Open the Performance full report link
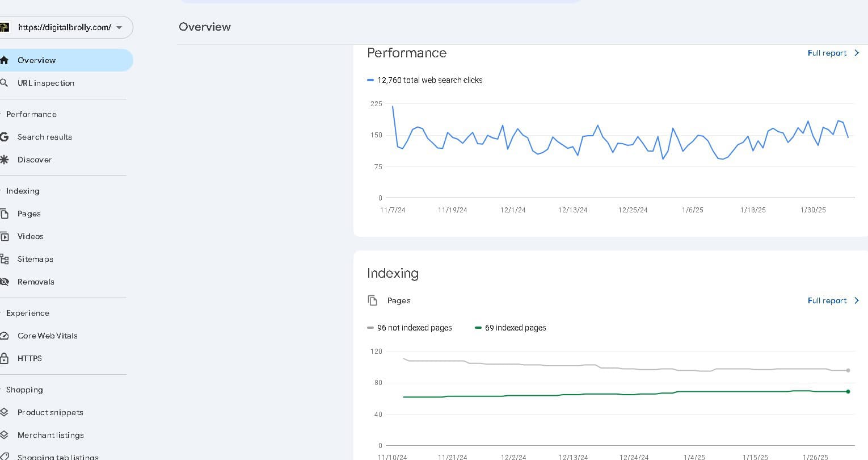868x460 pixels. point(827,53)
